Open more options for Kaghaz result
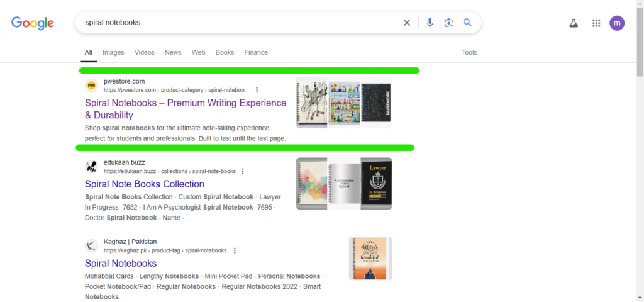The image size is (644, 302). [235, 250]
